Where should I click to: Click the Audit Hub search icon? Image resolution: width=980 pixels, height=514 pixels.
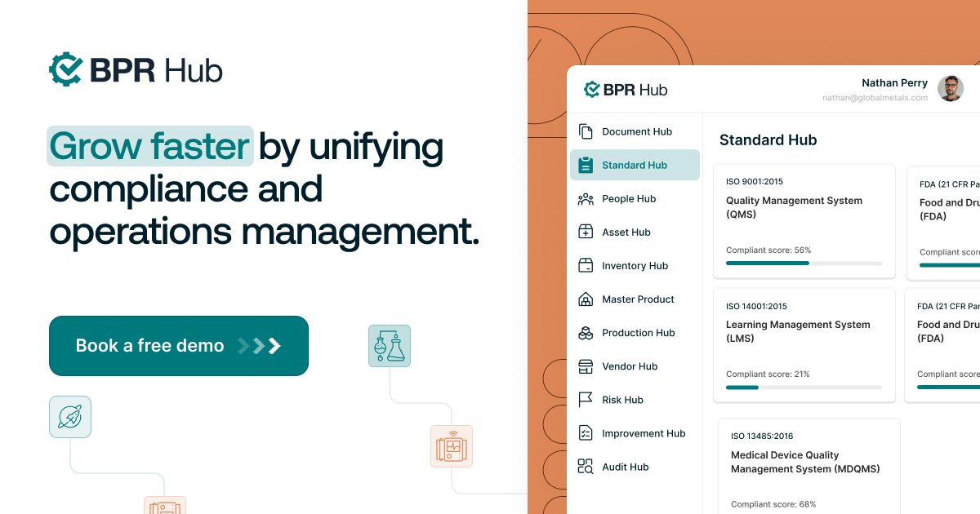coord(586,467)
